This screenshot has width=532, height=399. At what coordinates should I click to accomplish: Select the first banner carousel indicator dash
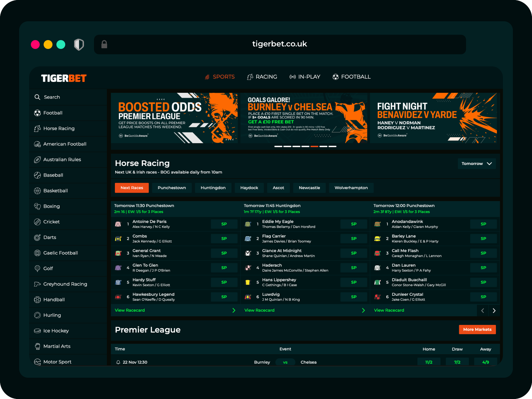coord(278,146)
